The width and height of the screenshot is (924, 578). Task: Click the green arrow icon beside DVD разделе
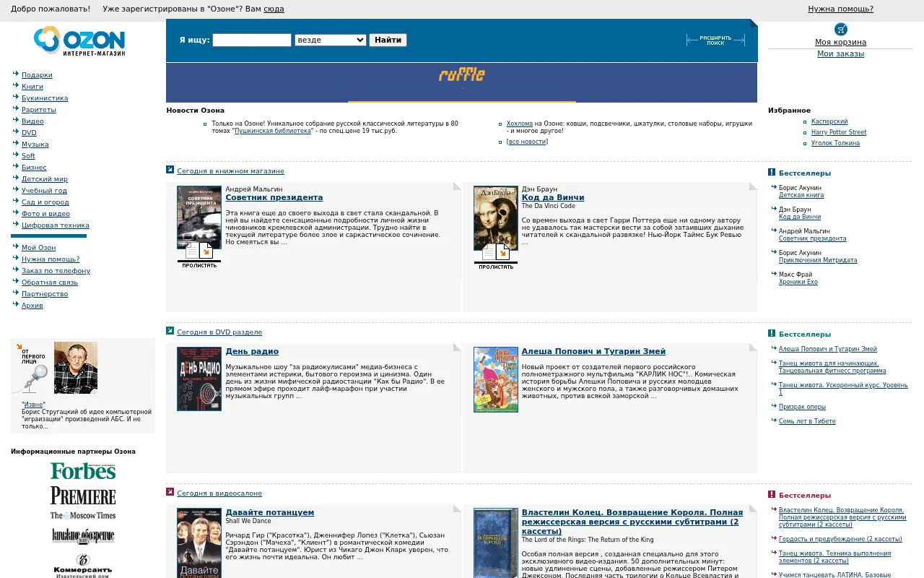point(170,331)
